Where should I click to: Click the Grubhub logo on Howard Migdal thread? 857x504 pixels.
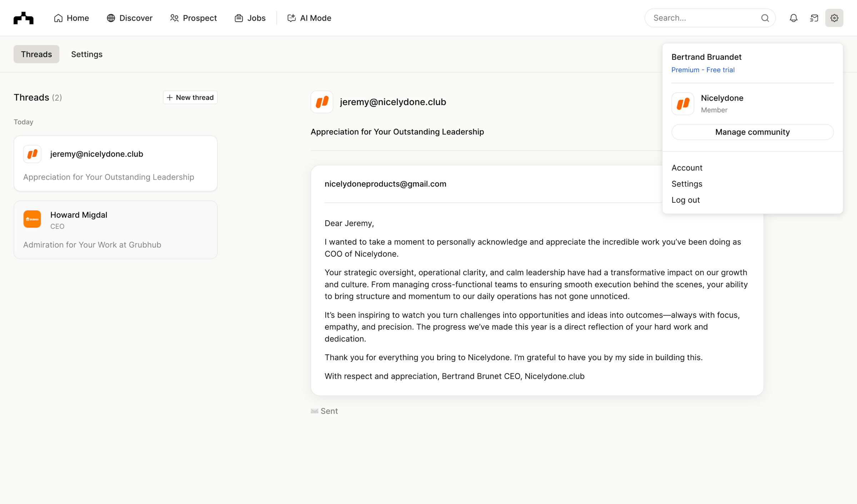(32, 219)
